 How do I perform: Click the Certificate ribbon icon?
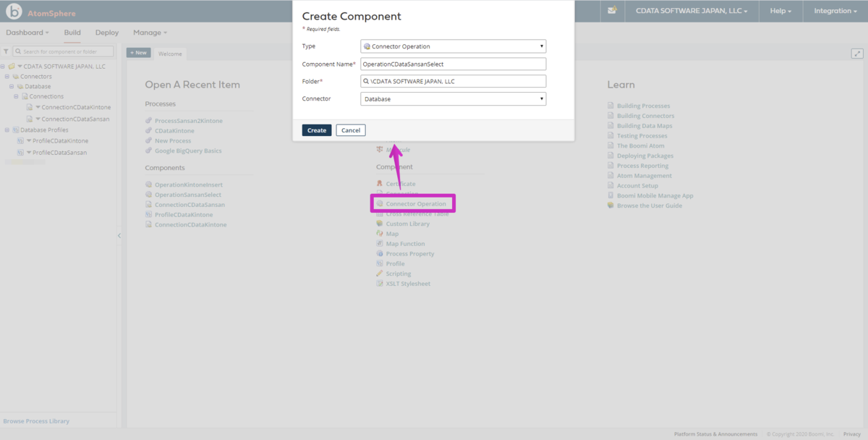tap(380, 184)
